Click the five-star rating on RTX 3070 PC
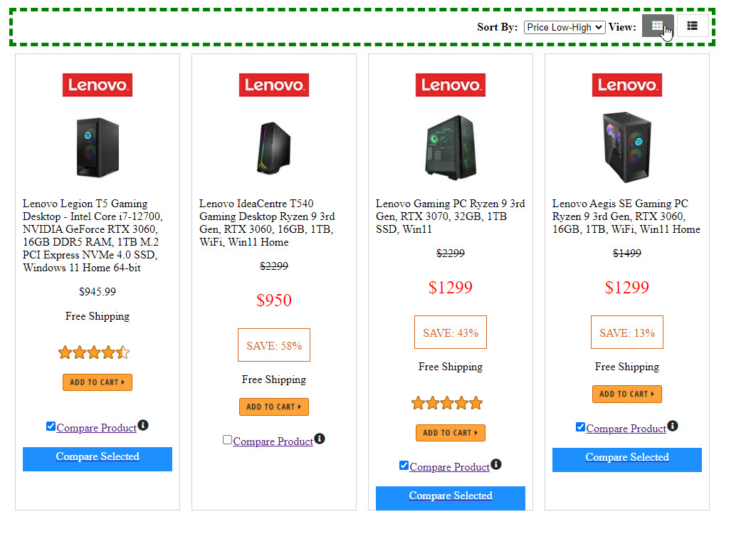Screen dimensions: 756x539 pyautogui.click(x=447, y=404)
